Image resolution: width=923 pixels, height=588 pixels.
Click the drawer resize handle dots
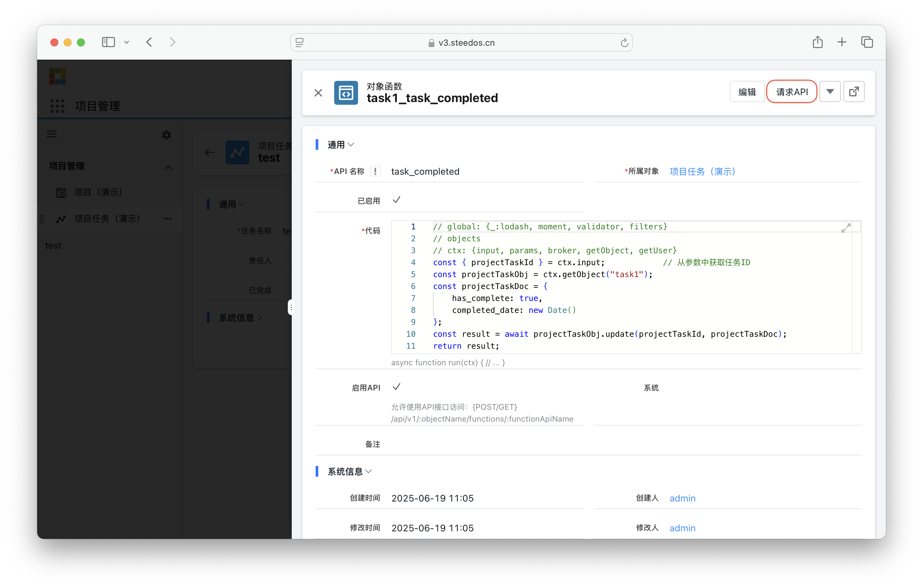[x=291, y=307]
